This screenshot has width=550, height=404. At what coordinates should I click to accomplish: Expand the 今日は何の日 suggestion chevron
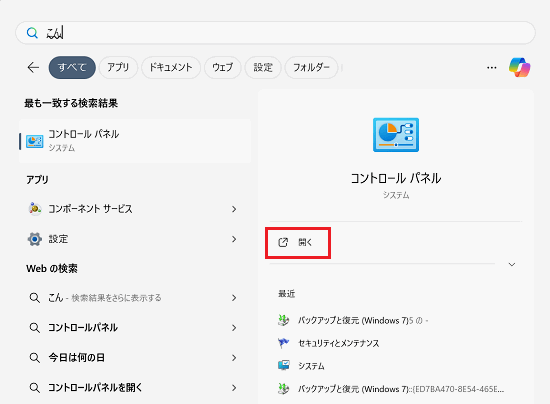coord(234,358)
